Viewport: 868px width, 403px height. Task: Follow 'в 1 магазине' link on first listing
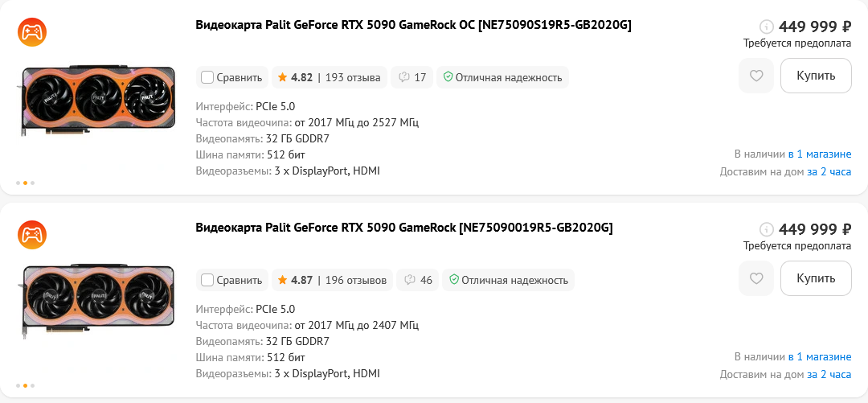(820, 154)
